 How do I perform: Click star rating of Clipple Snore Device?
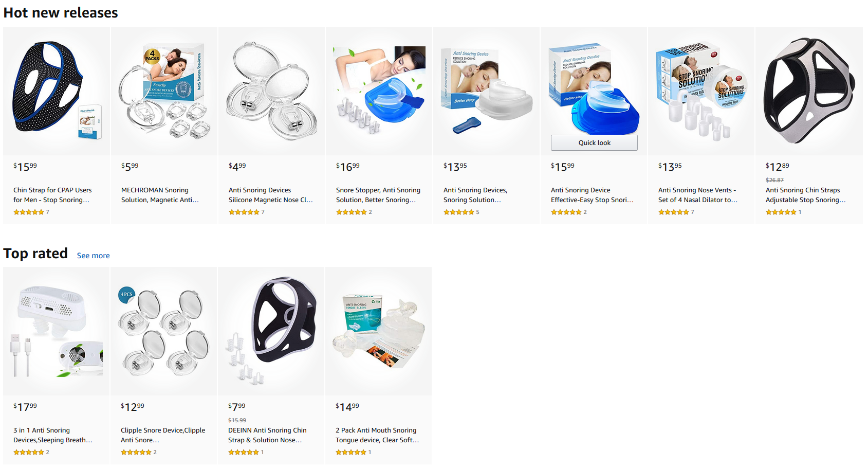[x=136, y=452]
